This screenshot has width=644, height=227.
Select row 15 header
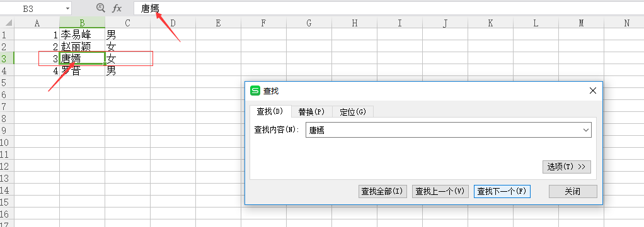tap(7, 202)
